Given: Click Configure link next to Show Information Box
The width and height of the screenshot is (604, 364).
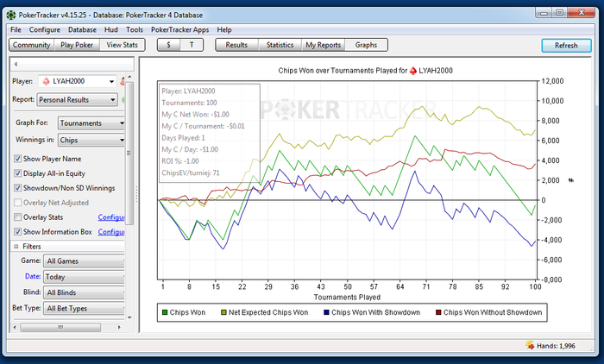Looking at the screenshot, I should pyautogui.click(x=111, y=232).
